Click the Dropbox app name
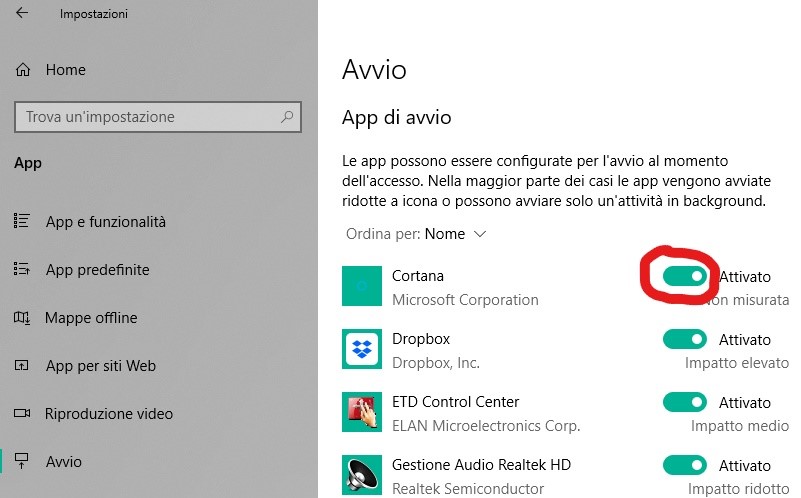Screen dimensions: 801x498 click(x=421, y=339)
